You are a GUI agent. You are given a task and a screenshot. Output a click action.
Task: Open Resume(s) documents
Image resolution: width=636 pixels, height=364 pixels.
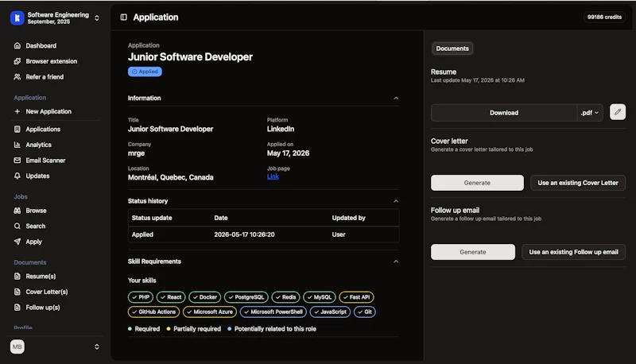41,277
